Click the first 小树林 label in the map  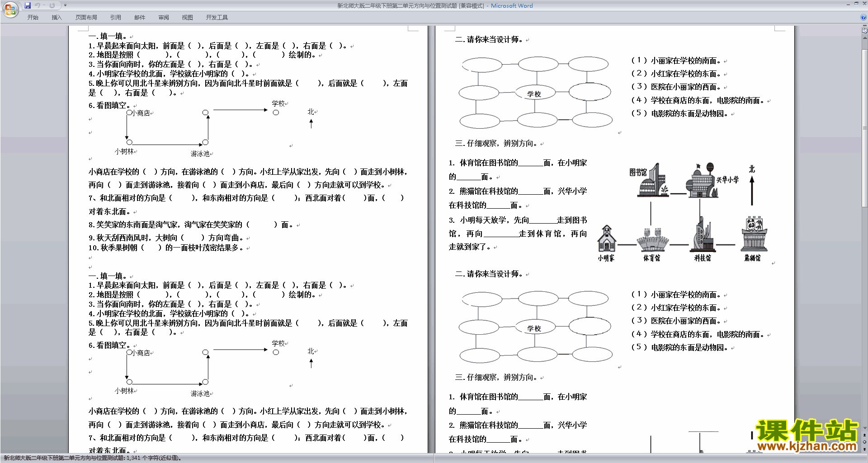click(x=124, y=152)
